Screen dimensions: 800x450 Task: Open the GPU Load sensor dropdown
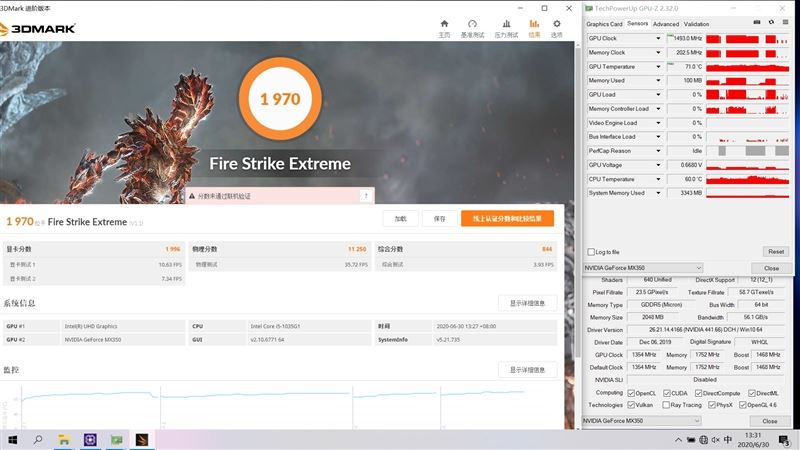[658, 95]
